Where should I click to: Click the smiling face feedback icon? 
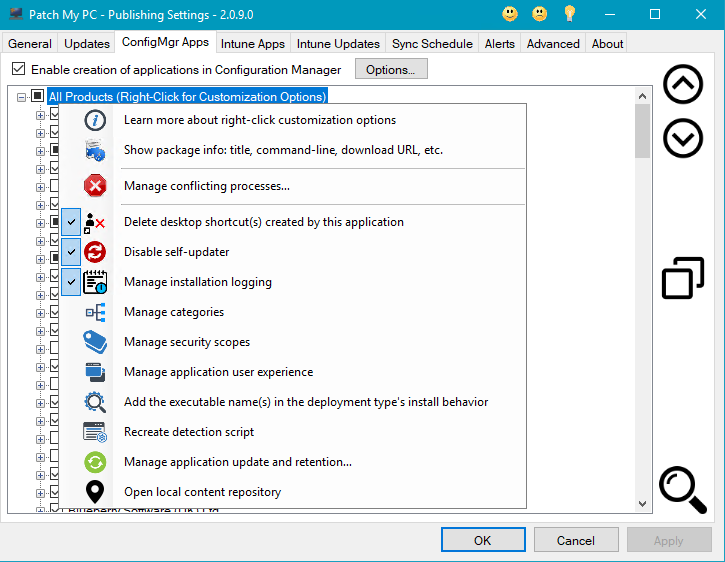coord(510,14)
